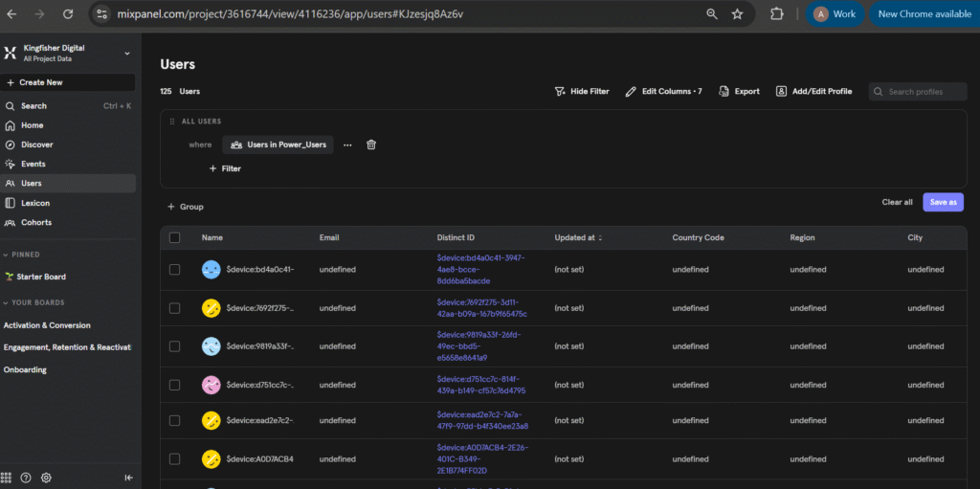Open Onboarding board

tap(25, 370)
